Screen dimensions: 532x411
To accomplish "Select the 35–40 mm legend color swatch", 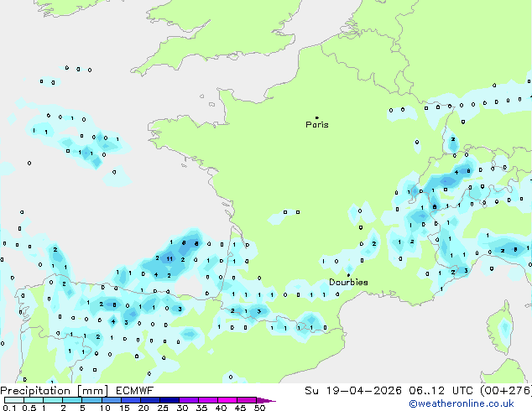I will 207,400.
